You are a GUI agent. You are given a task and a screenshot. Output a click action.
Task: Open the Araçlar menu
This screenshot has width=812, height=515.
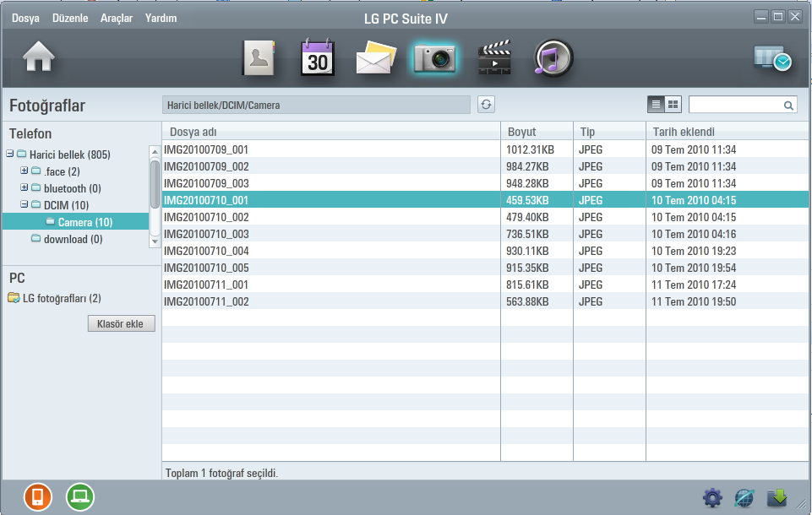pyautogui.click(x=117, y=18)
